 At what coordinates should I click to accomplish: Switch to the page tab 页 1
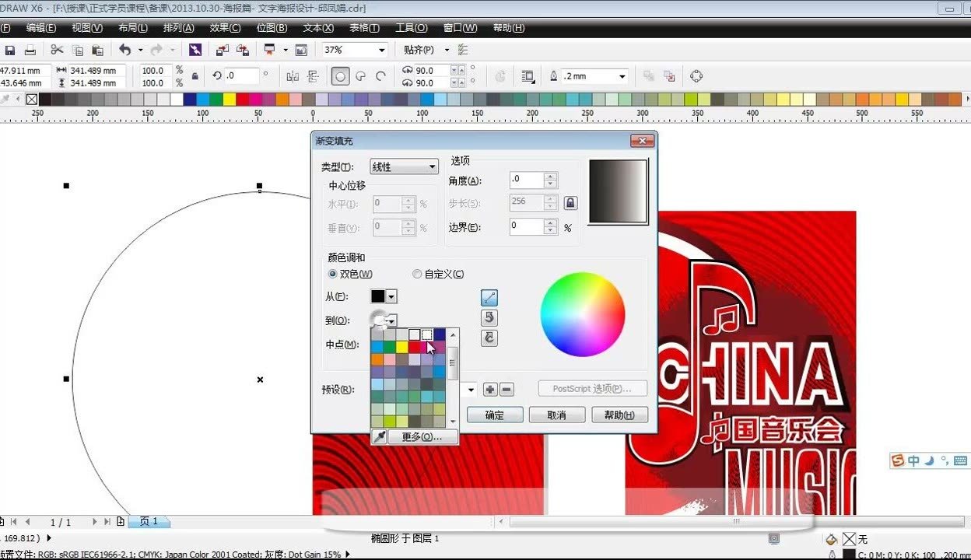click(x=149, y=522)
